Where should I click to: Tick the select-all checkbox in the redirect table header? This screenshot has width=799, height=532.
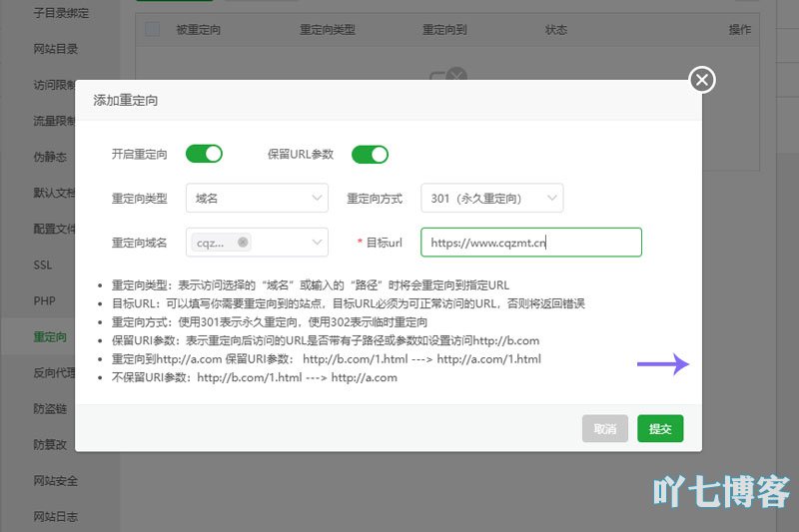click(153, 30)
